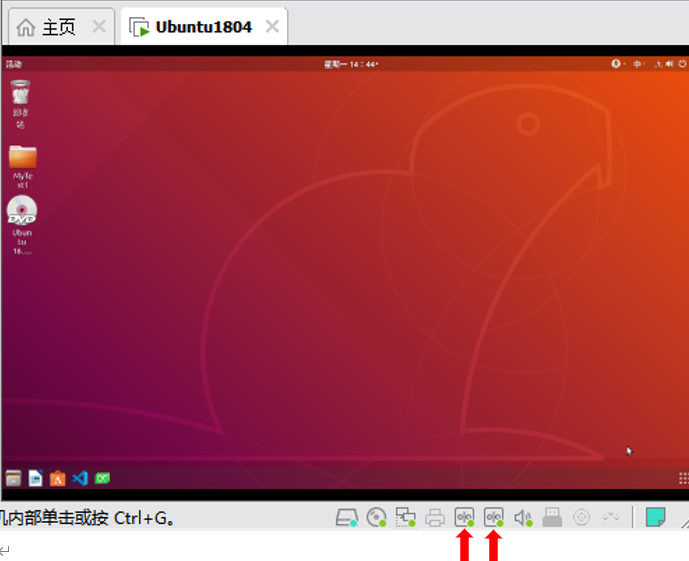
Task: Close the Ubuntu1804 tab
Action: tap(272, 27)
